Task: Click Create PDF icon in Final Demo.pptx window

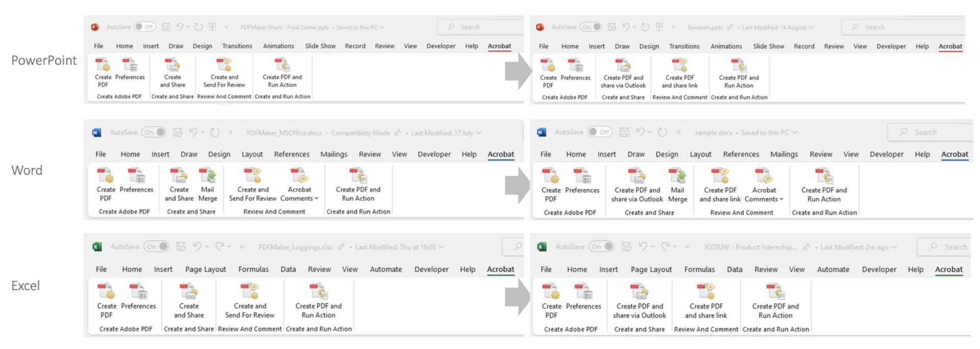Action: coord(103,72)
